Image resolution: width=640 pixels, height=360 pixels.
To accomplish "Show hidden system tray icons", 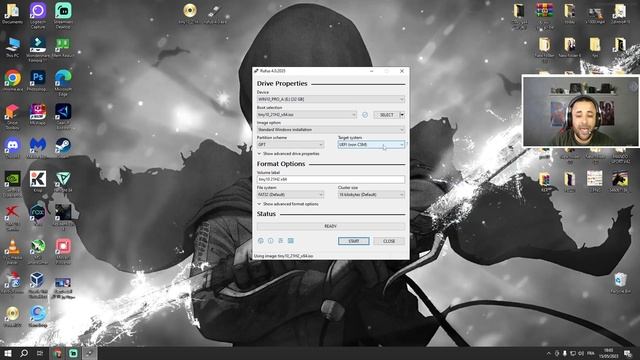I will click(x=549, y=353).
